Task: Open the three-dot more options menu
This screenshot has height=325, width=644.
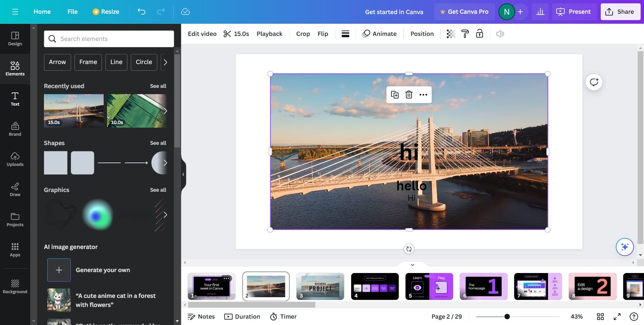Action: [423, 95]
